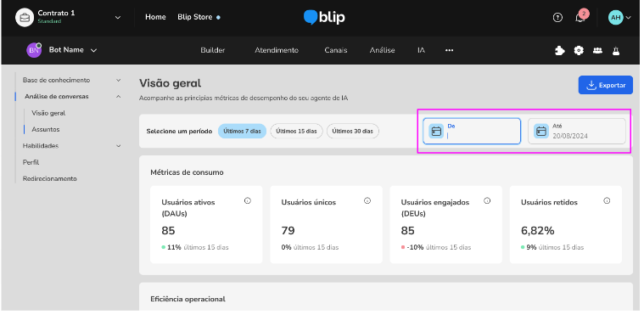Image resolution: width=644 pixels, height=315 pixels.
Task: Show info for Usuários engajados (DEUs)
Action: tap(487, 200)
